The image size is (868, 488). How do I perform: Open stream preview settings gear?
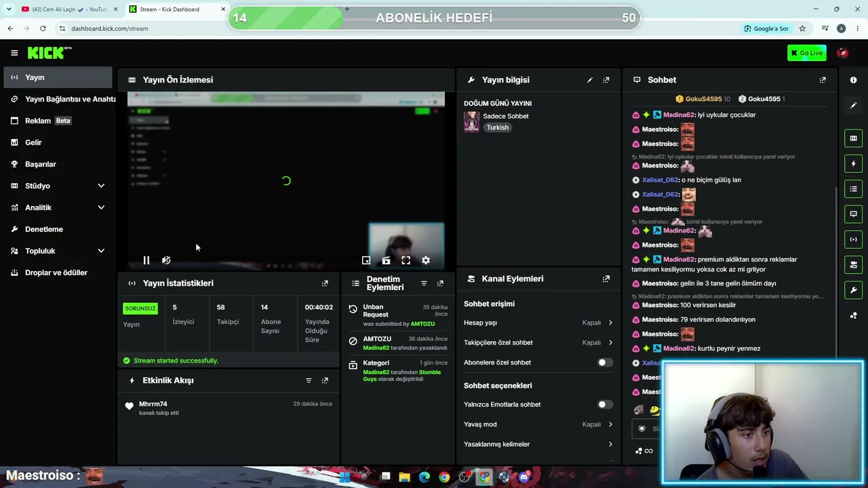426,260
